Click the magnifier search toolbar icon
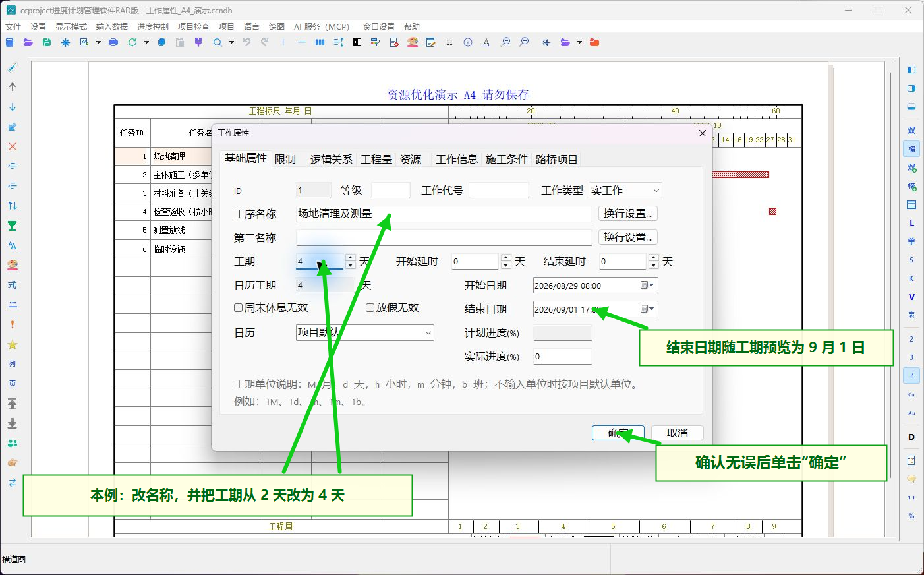The width and height of the screenshot is (924, 575). pyautogui.click(x=217, y=42)
